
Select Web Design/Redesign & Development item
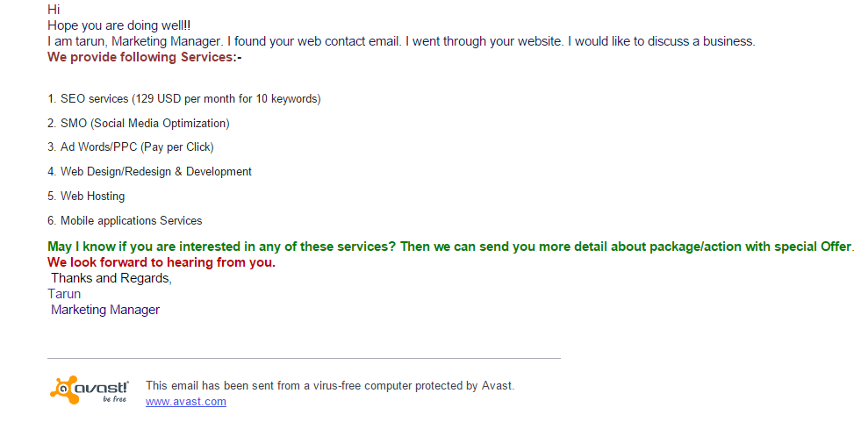(x=149, y=171)
